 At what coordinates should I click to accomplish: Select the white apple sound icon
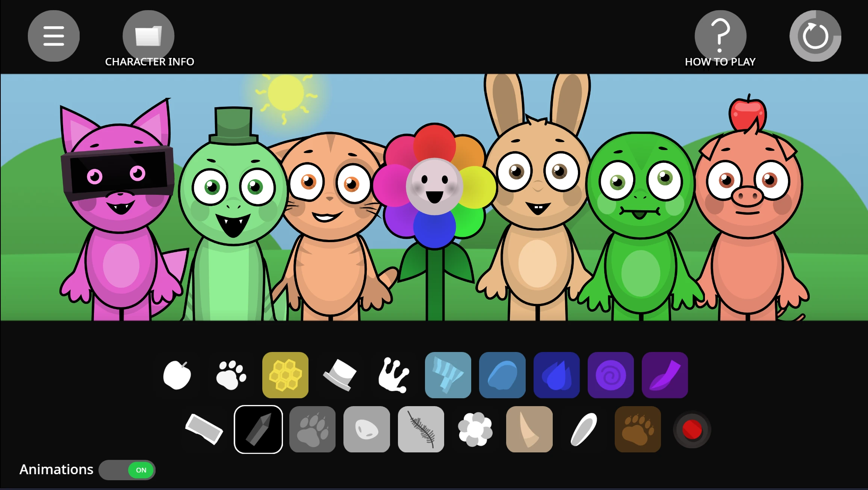click(177, 375)
